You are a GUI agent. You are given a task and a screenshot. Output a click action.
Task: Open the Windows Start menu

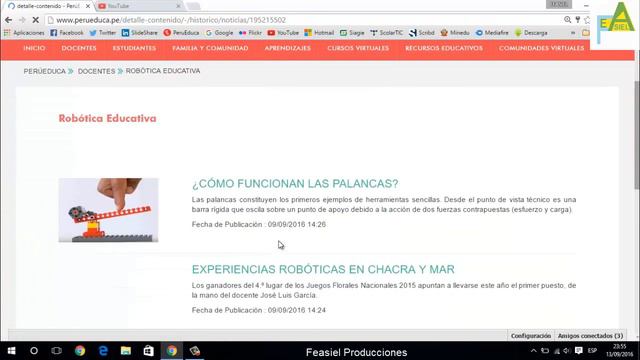[11, 351]
